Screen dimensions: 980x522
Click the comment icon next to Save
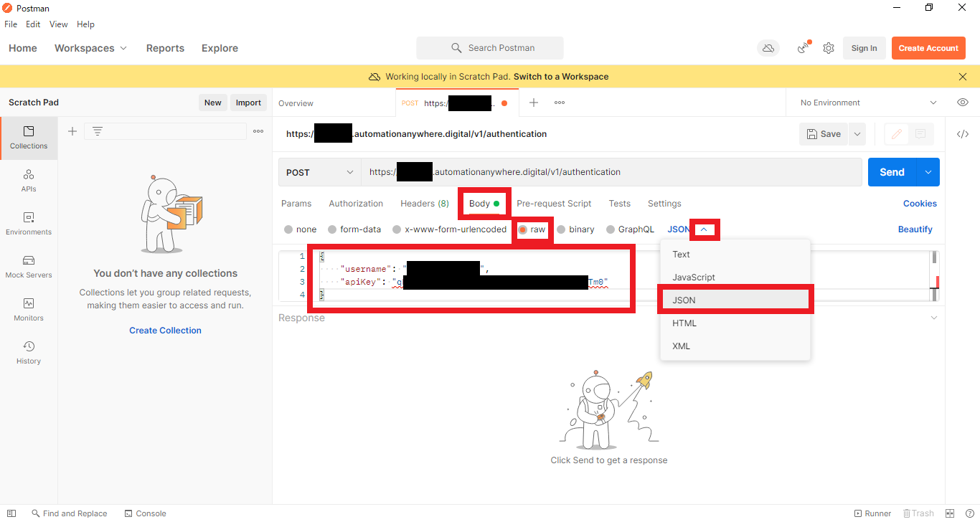920,134
